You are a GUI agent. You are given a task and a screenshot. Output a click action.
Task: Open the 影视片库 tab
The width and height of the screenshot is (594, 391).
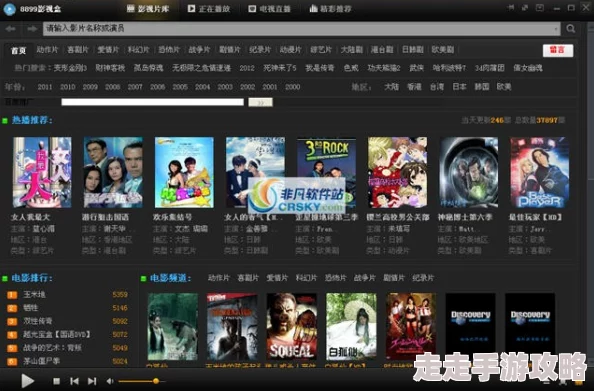[148, 9]
